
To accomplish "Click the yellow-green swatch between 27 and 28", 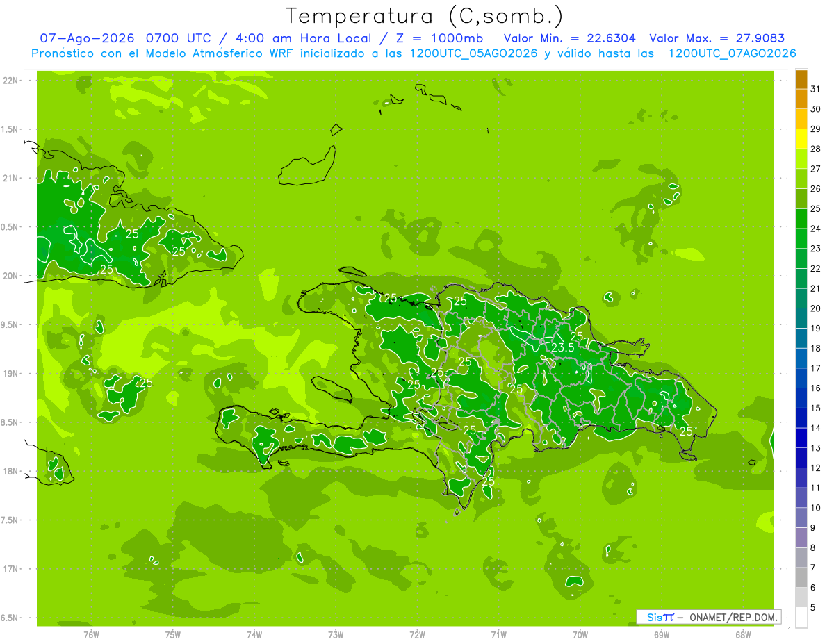I will (x=801, y=159).
